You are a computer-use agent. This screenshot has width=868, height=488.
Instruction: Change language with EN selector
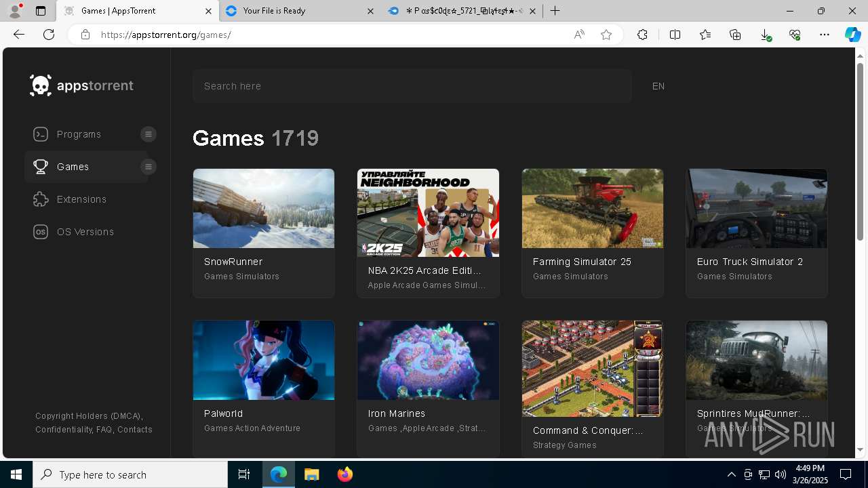tap(658, 86)
